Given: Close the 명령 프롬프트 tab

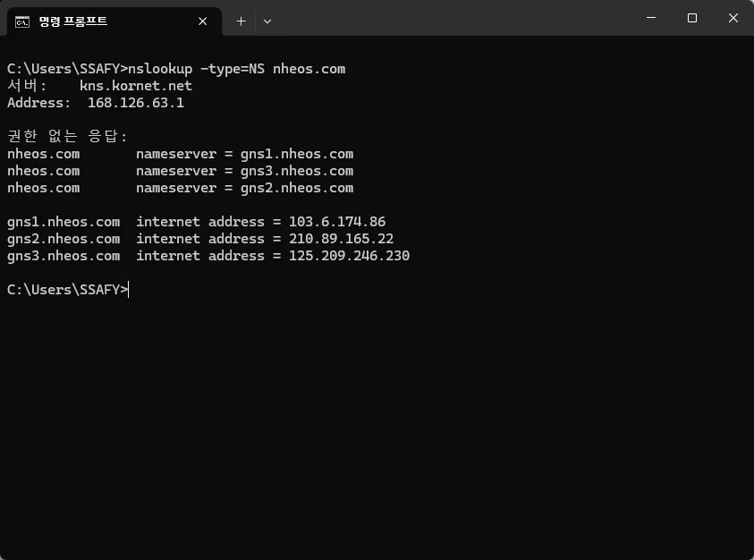Looking at the screenshot, I should 203,21.
